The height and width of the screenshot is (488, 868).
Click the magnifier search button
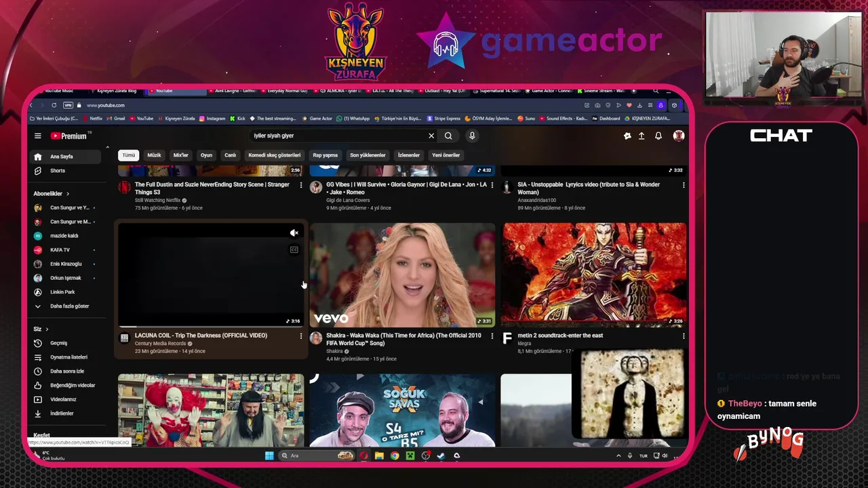pyautogui.click(x=448, y=136)
